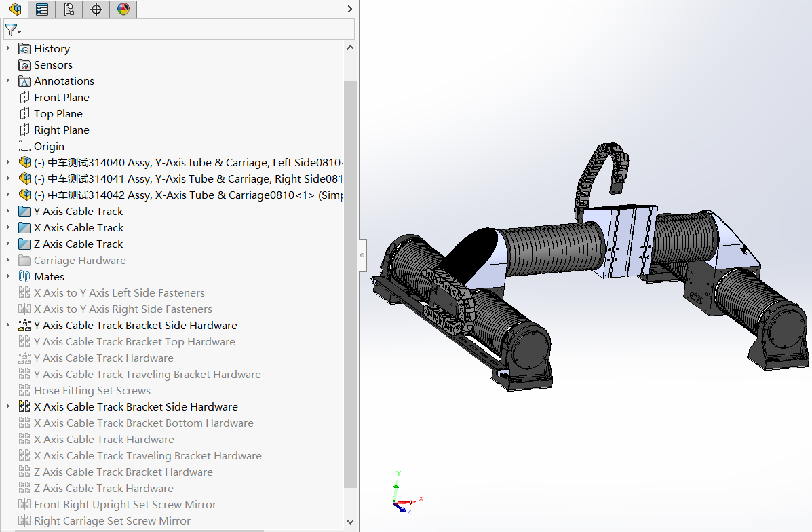
Task: Expand the History node
Action: tap(8, 49)
